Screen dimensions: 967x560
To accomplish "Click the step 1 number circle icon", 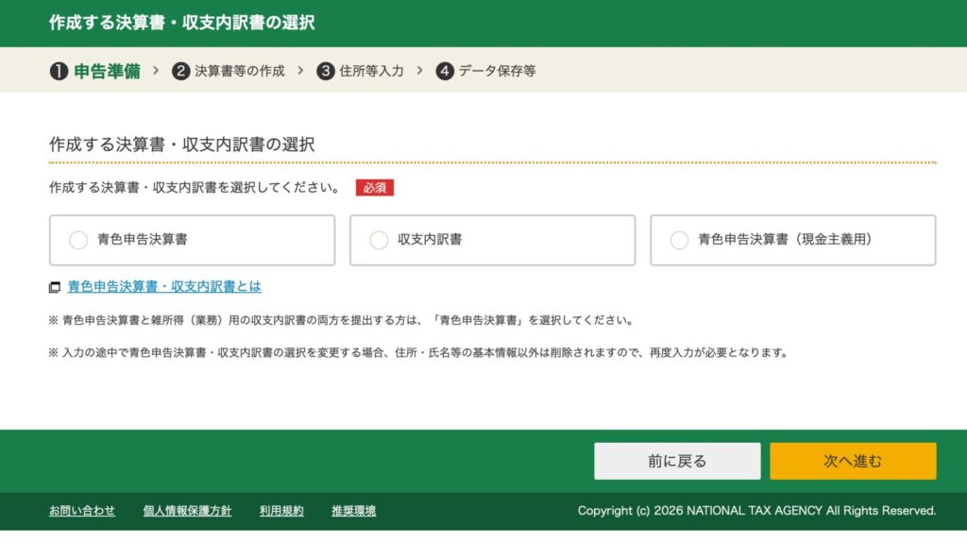I will 59,71.
